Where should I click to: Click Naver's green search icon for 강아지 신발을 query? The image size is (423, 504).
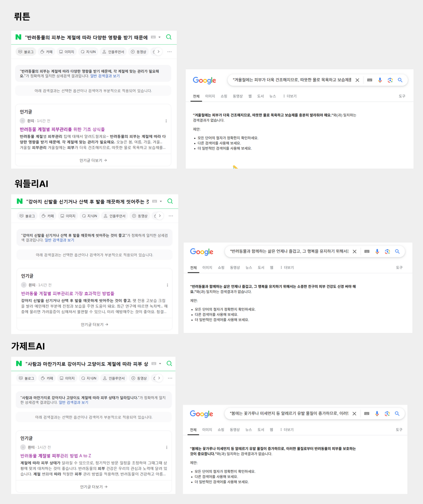point(170,201)
